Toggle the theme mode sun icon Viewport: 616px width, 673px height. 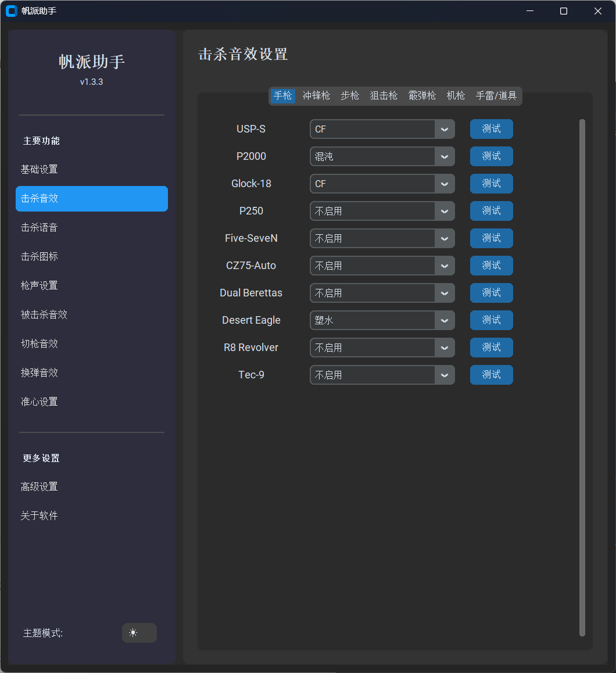click(x=139, y=633)
